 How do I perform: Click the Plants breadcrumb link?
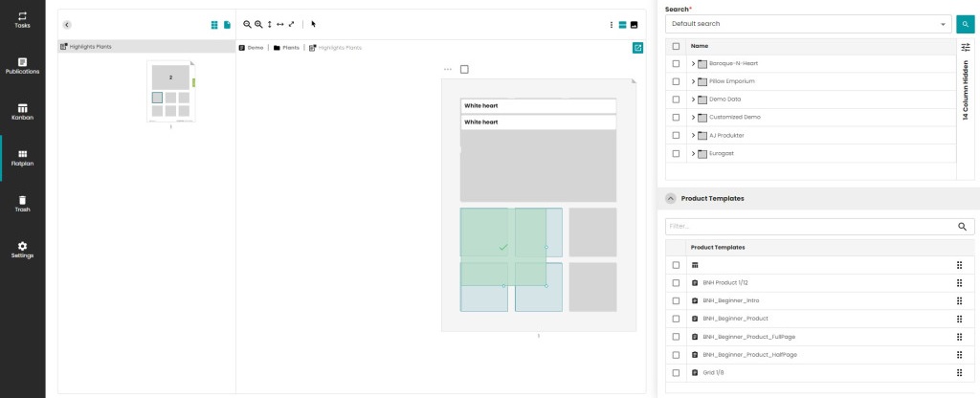(x=285, y=47)
